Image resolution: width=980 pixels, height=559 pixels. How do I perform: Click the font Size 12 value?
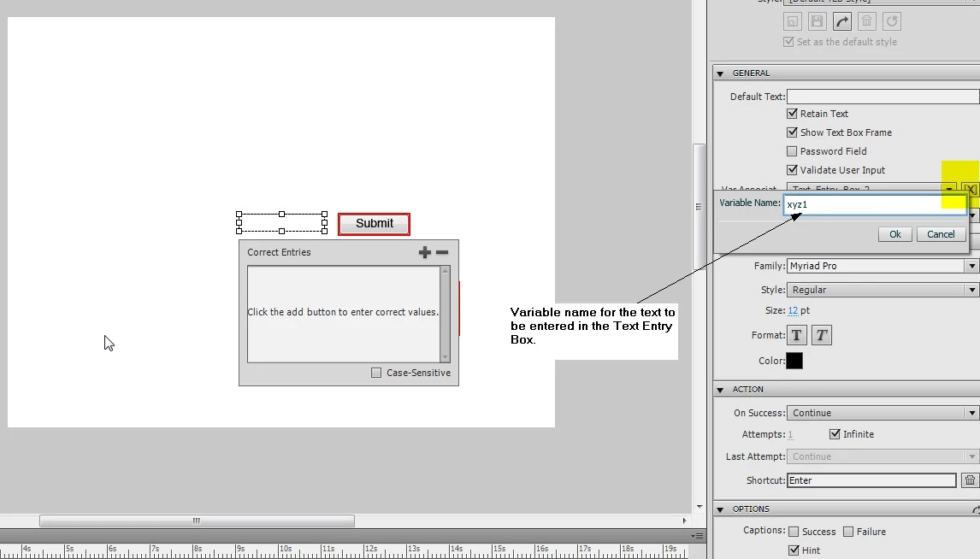(793, 310)
